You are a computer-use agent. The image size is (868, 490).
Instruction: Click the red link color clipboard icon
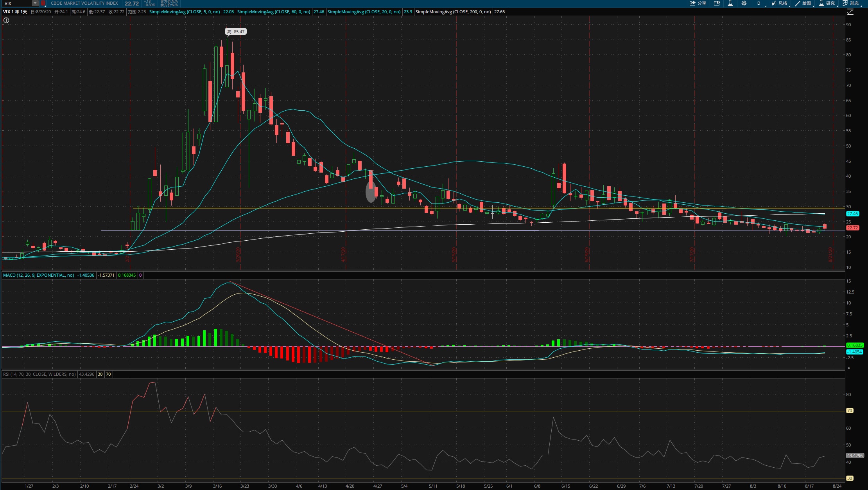pos(43,3)
